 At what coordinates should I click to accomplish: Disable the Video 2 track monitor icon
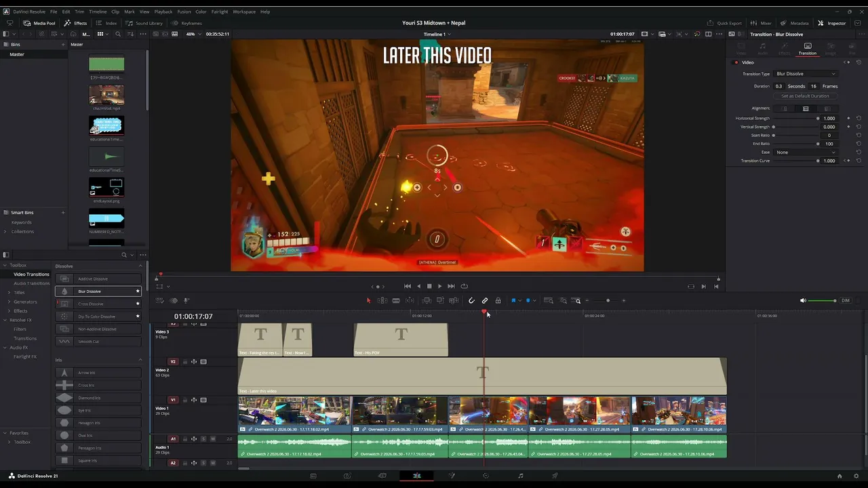coord(203,362)
